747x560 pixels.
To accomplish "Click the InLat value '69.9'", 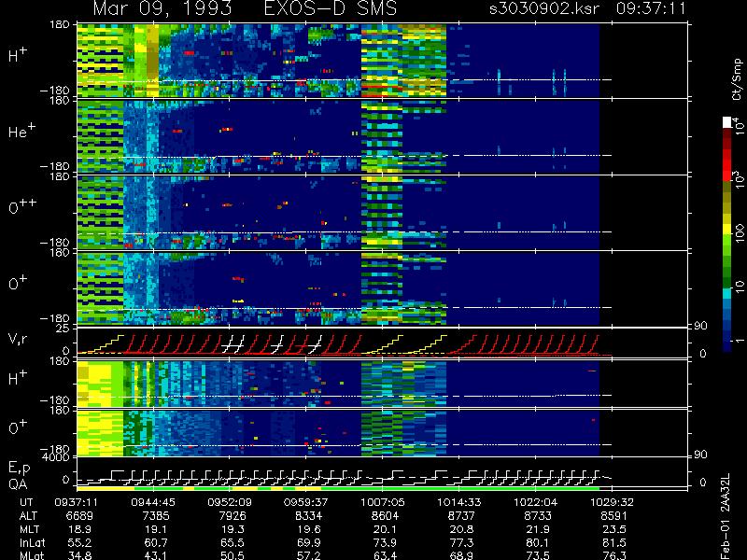I will (309, 542).
